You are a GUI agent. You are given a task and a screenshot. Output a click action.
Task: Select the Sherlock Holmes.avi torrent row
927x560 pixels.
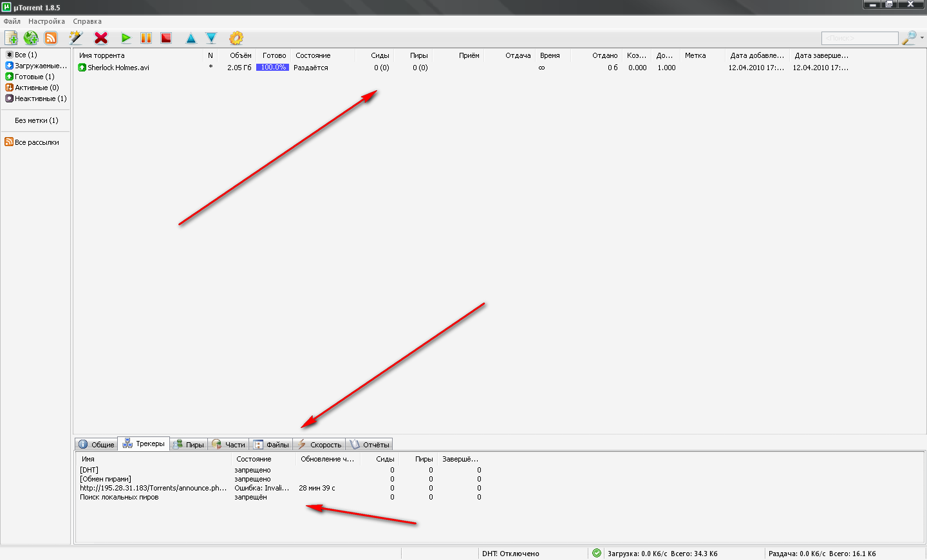tap(464, 68)
